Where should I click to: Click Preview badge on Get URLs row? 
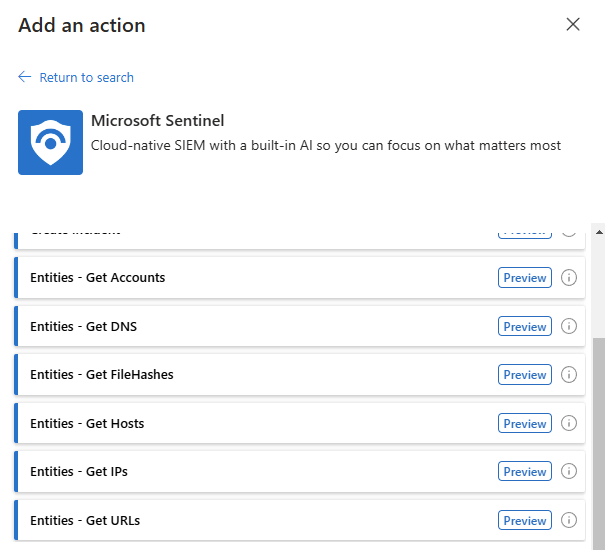[x=525, y=520]
